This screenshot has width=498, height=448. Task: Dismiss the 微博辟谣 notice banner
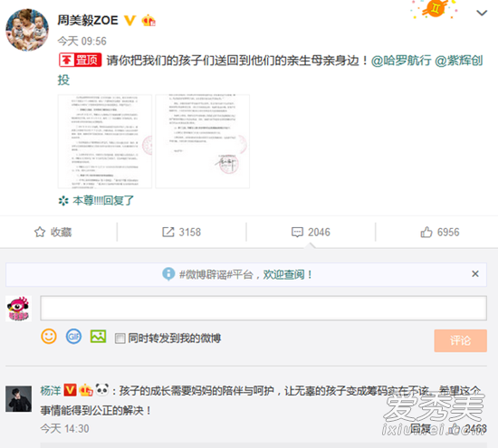pyautogui.click(x=475, y=273)
